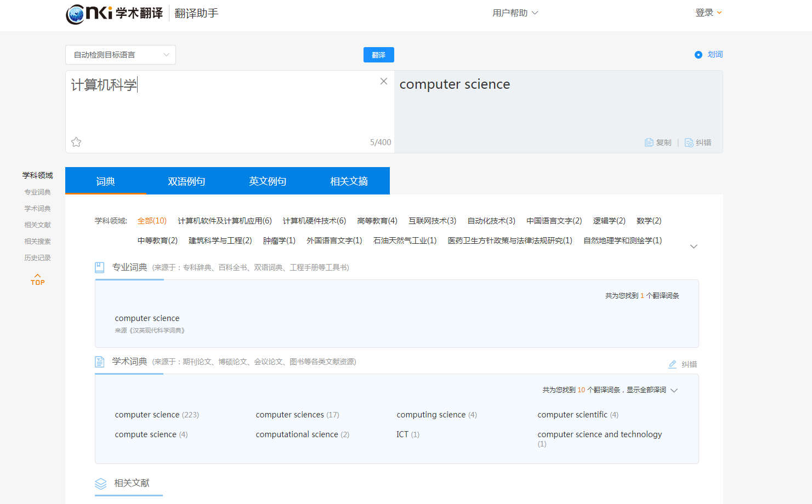Open the 自动检测目标语言 dropdown
The height and width of the screenshot is (504, 812).
click(x=121, y=55)
